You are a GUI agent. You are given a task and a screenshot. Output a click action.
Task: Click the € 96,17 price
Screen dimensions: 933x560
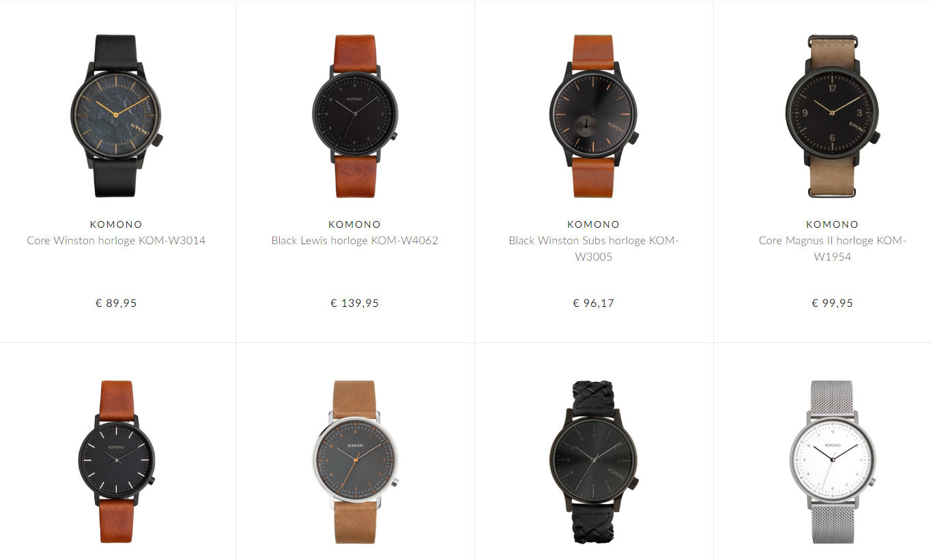[594, 303]
